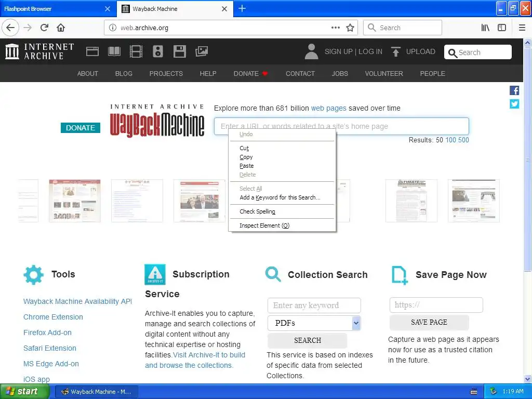Open the Web archive icon in top bar
The width and height of the screenshot is (532, 399).
(x=92, y=51)
